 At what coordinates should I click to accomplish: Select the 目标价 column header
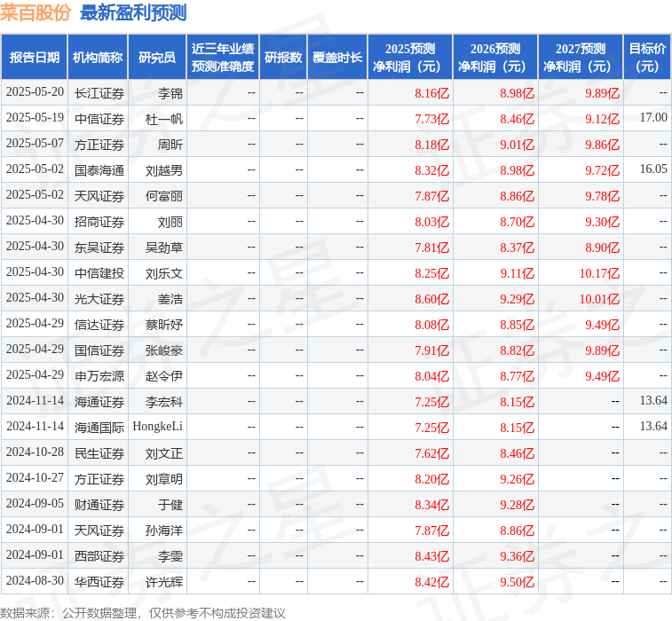[x=647, y=57]
